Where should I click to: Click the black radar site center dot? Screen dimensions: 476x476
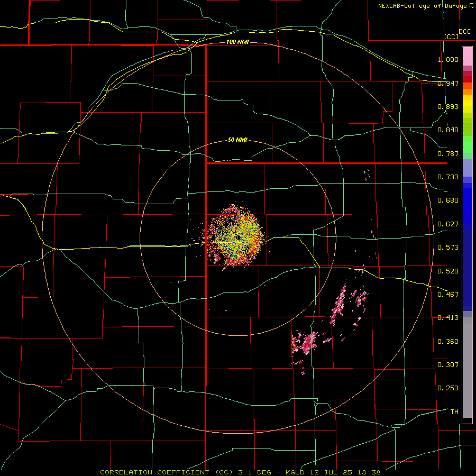(x=239, y=237)
